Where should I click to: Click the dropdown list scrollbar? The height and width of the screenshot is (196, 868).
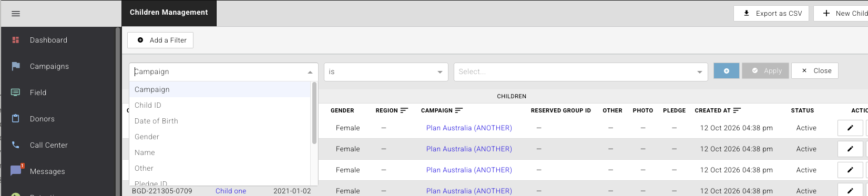(314, 113)
